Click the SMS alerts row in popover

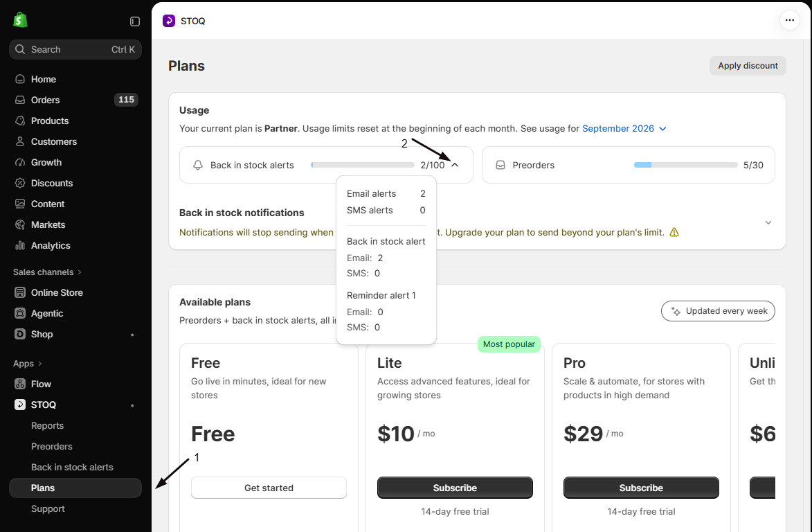pos(386,211)
